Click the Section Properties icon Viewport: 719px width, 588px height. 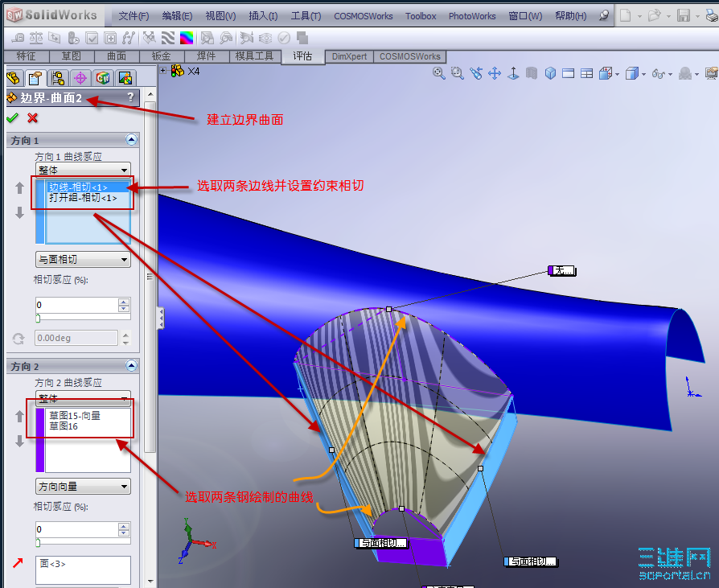pyautogui.click(x=55, y=38)
